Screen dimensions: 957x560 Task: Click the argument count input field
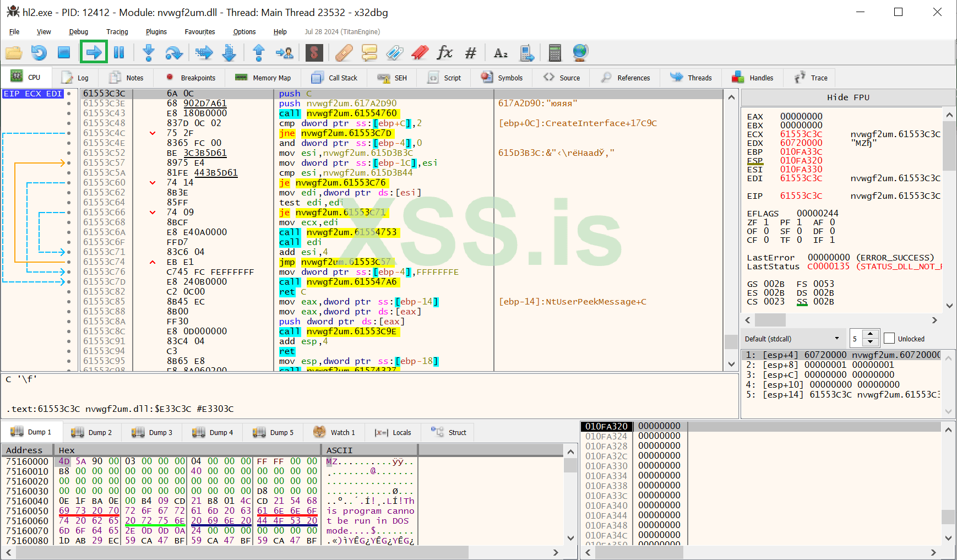click(856, 339)
